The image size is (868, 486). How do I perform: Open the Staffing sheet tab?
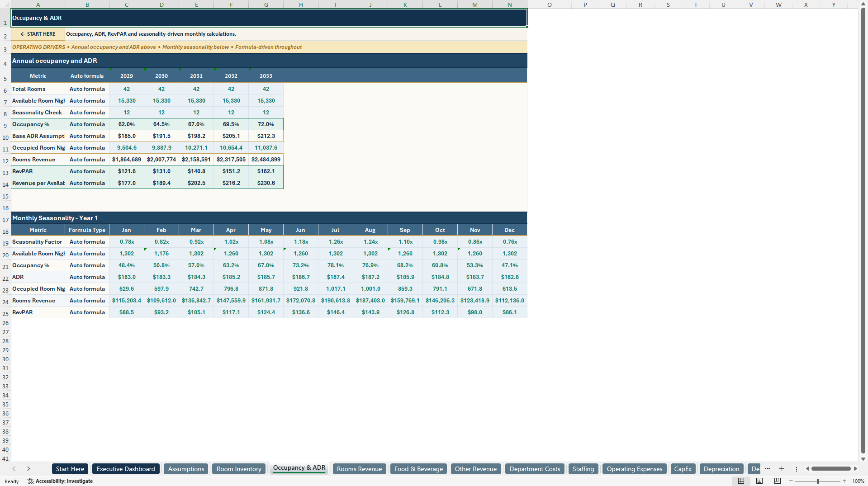click(x=583, y=469)
